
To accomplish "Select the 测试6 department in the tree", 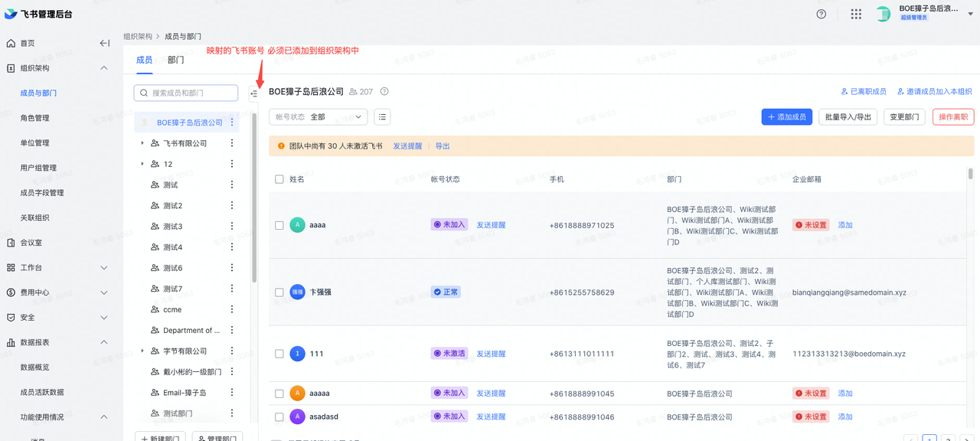I will click(x=172, y=268).
